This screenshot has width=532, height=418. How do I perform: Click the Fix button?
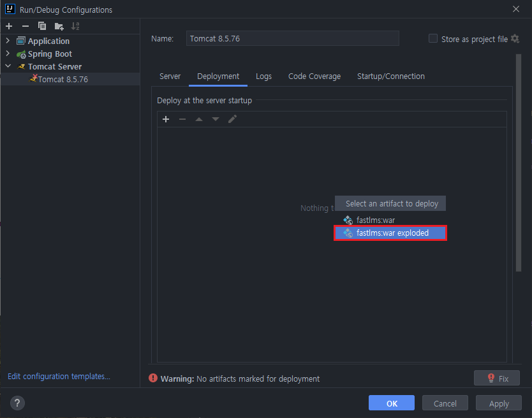click(497, 378)
